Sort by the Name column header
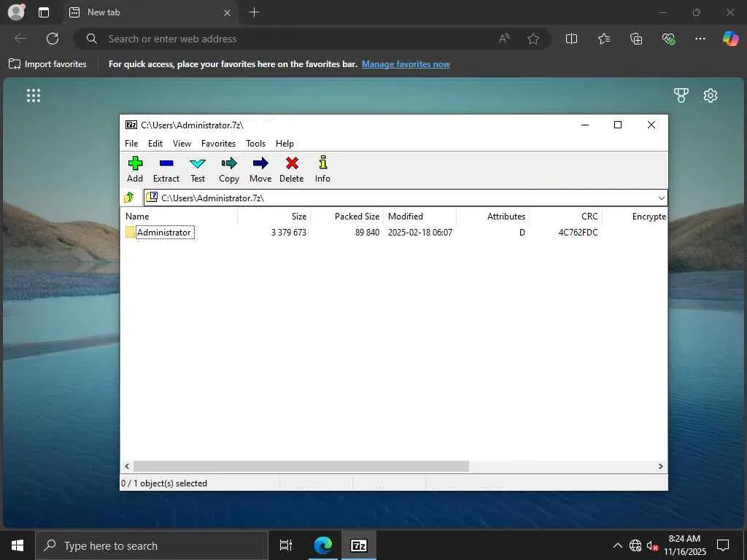Viewport: 747px width, 560px height. [x=179, y=216]
